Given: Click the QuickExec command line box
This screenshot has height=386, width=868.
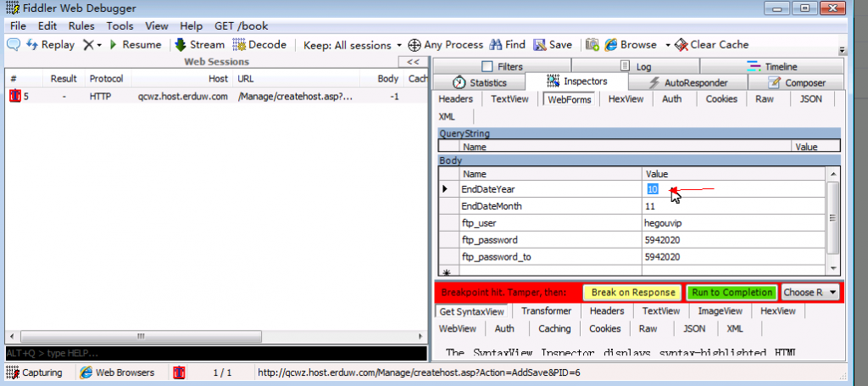Looking at the screenshot, I should pyautogui.click(x=216, y=353).
